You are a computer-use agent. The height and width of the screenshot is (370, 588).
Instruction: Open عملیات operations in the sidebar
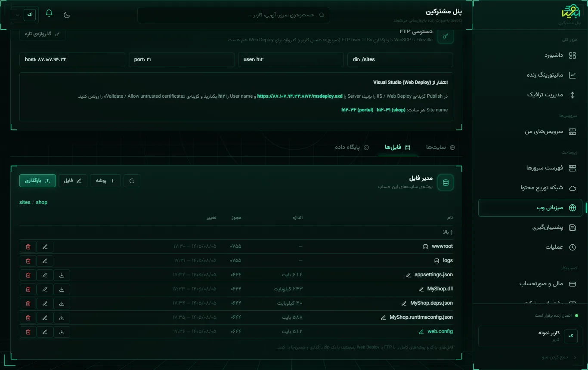(530, 247)
